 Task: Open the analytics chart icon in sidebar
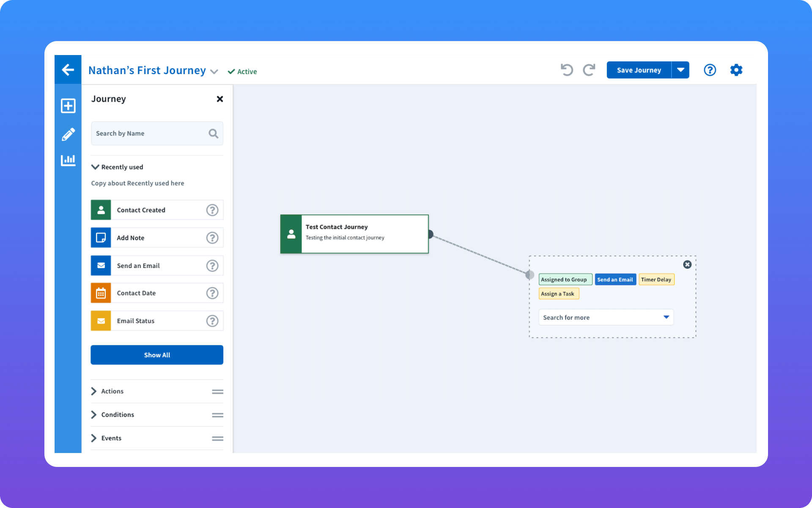point(68,160)
